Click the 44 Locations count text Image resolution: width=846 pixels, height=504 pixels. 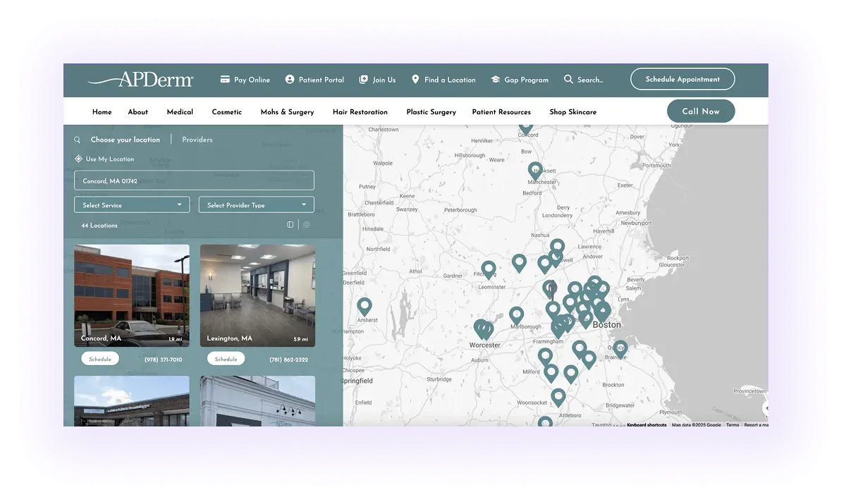[99, 226]
